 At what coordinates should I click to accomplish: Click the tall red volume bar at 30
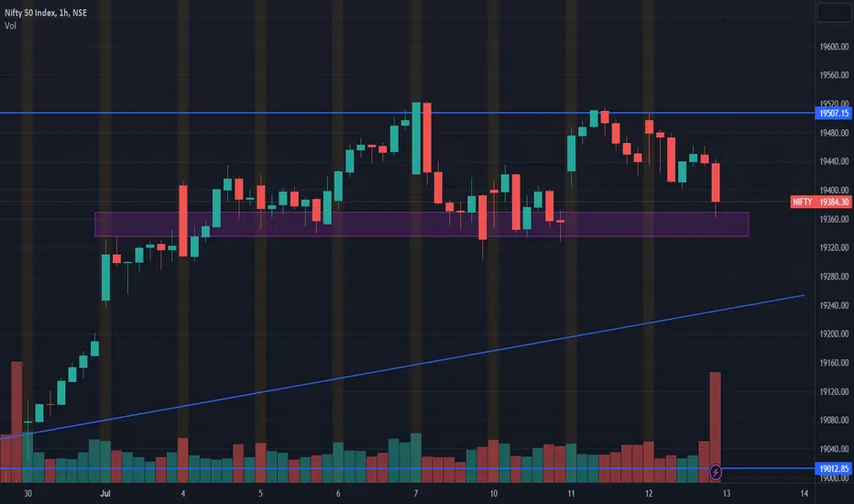tap(16, 422)
